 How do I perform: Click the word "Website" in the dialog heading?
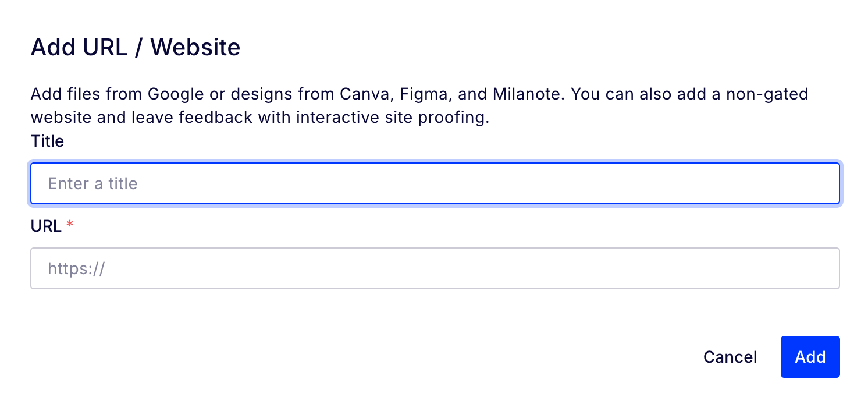[x=195, y=47]
